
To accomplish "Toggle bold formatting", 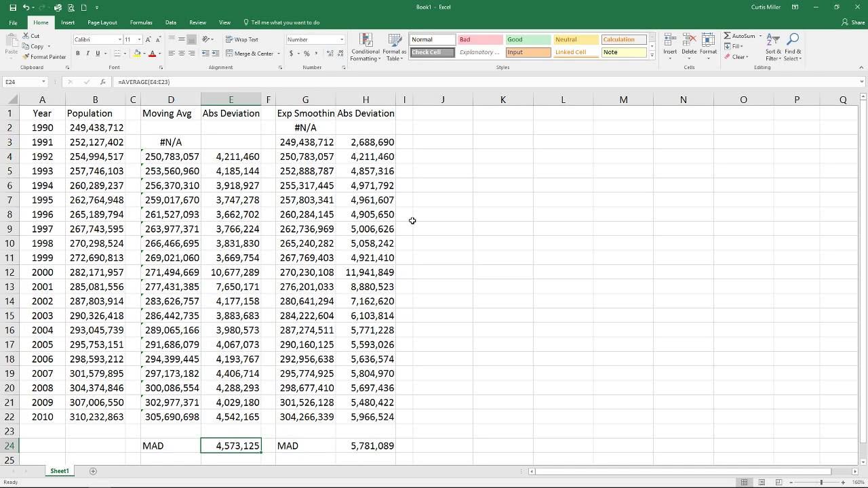I will 78,54.
